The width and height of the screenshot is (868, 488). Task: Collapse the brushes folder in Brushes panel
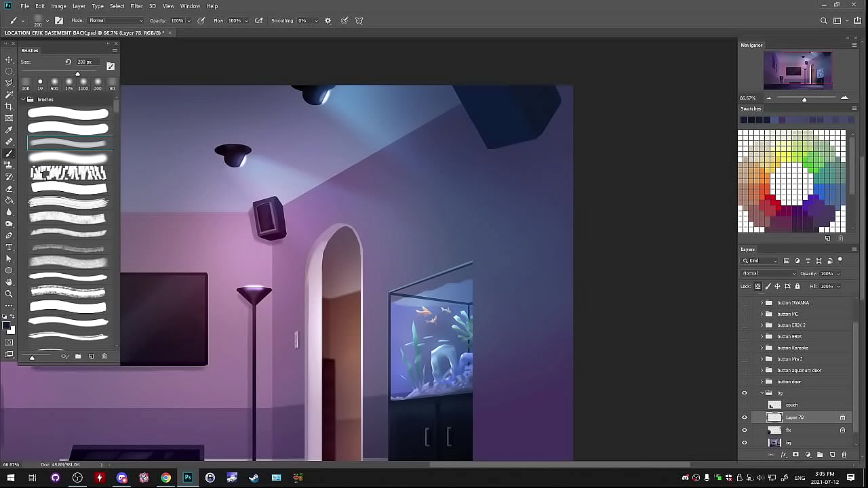(23, 100)
